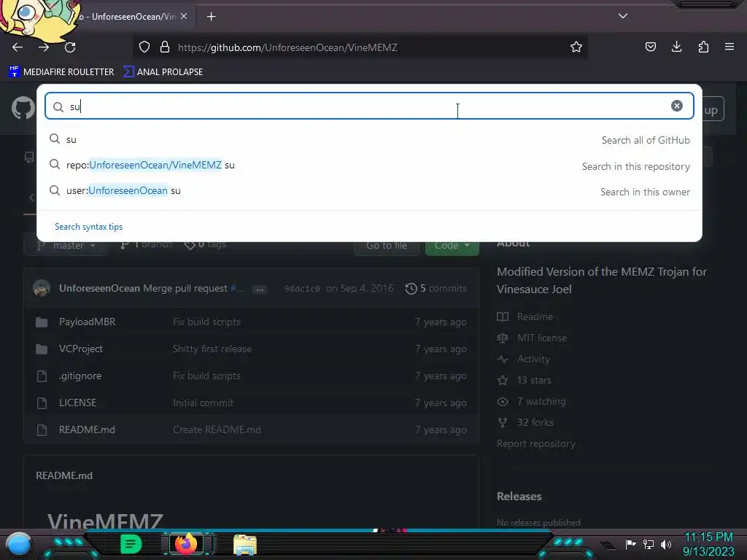Open the VCProject folder
This screenshot has height=560, width=747.
tap(81, 349)
